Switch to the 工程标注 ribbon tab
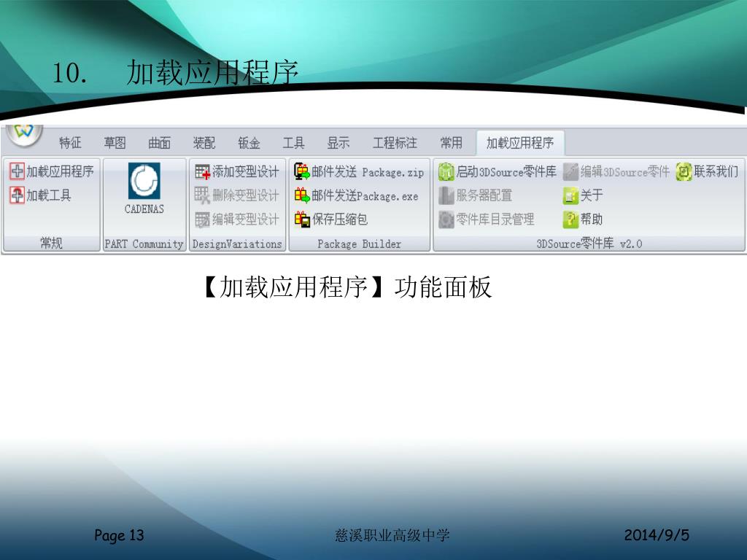This screenshot has height=560, width=747. pos(395,143)
